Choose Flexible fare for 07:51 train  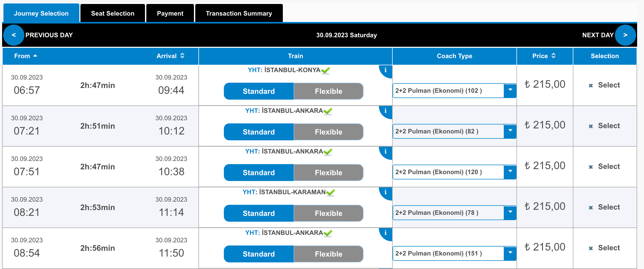[328, 173]
